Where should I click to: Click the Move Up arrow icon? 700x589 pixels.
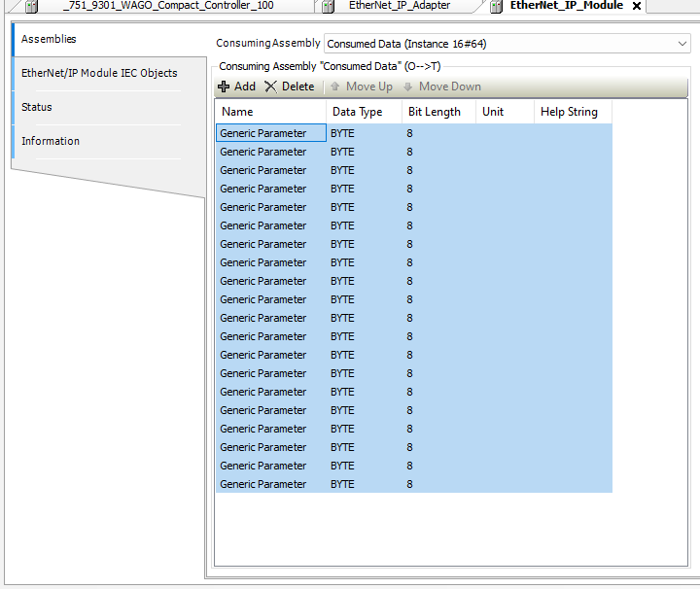click(x=335, y=87)
